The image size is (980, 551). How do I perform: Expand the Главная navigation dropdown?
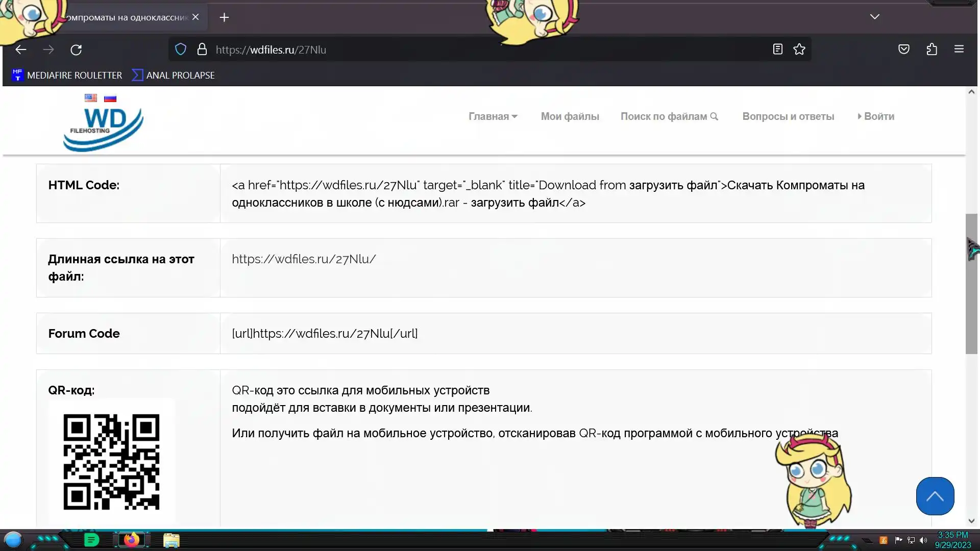click(493, 116)
